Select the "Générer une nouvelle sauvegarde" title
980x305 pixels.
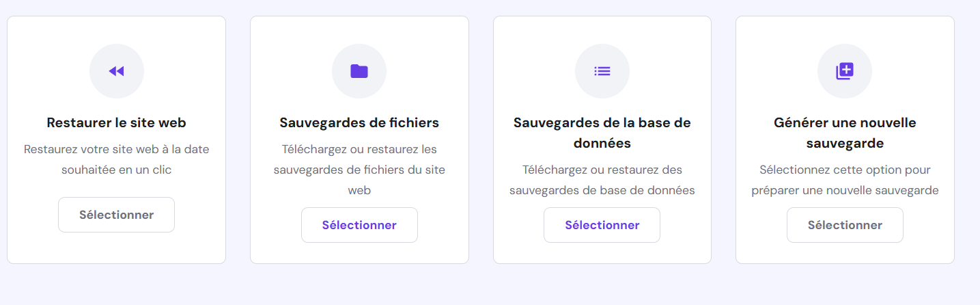point(845,133)
